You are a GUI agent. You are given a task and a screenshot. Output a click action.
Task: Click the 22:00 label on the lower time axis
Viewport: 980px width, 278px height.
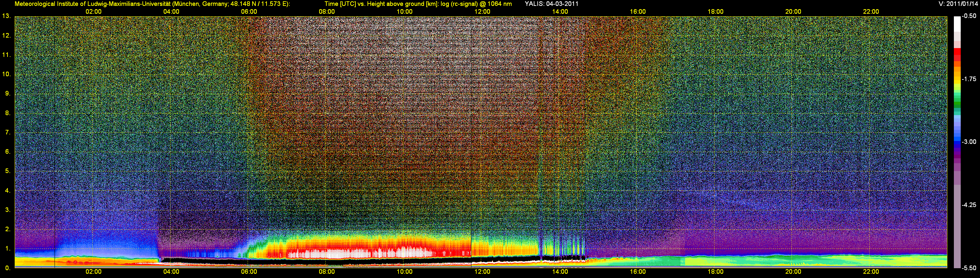pos(871,272)
